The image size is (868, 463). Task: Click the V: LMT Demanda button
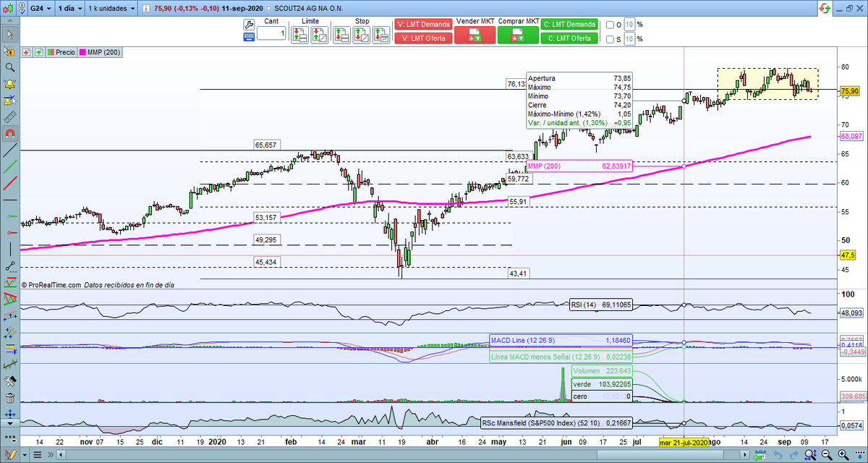tap(424, 25)
